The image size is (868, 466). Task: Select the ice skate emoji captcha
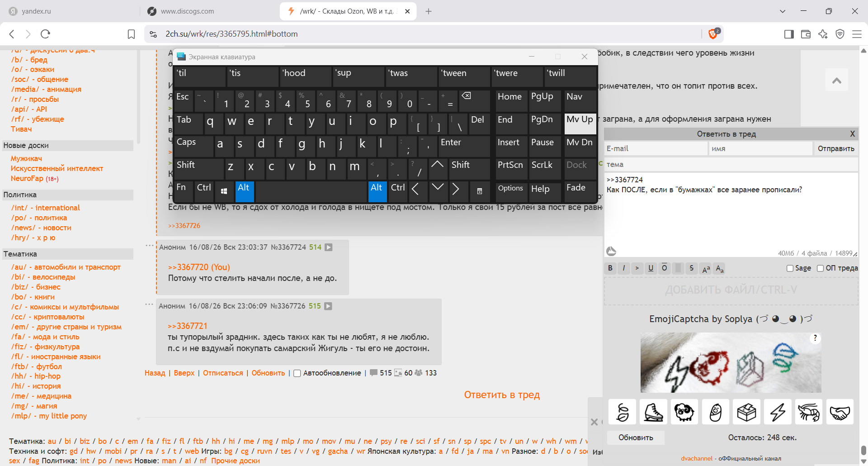[653, 412]
